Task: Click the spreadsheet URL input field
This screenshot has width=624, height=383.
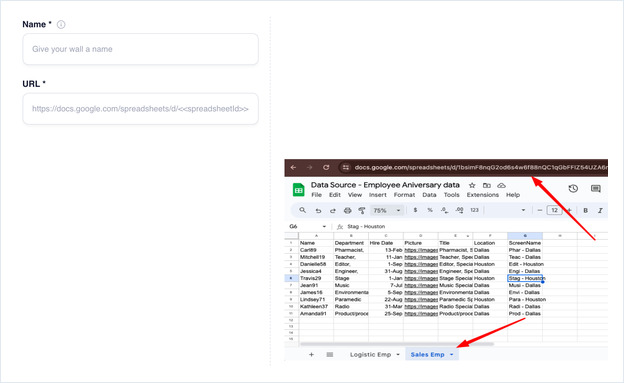Action: 140,109
